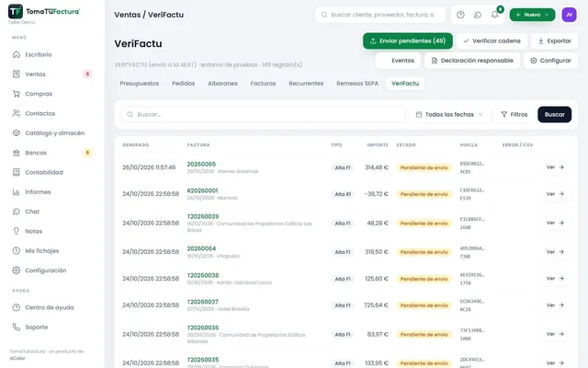Open the Filtros button

pyautogui.click(x=514, y=114)
